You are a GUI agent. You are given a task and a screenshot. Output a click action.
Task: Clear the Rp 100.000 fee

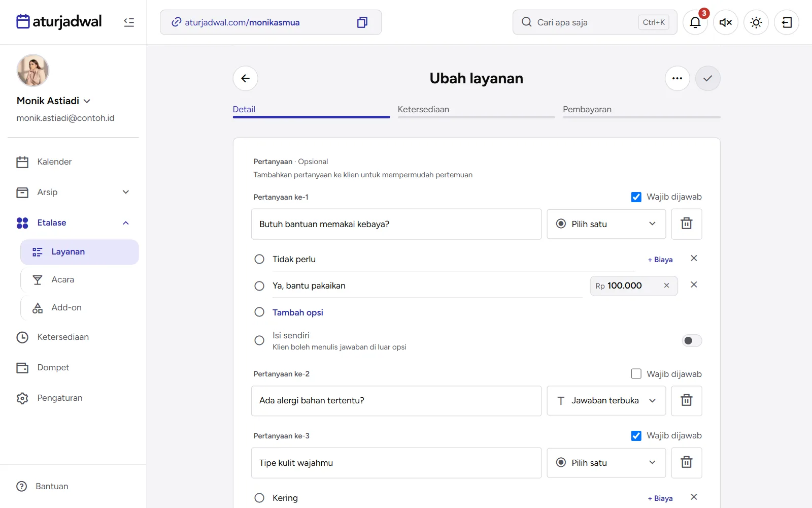pyautogui.click(x=667, y=286)
